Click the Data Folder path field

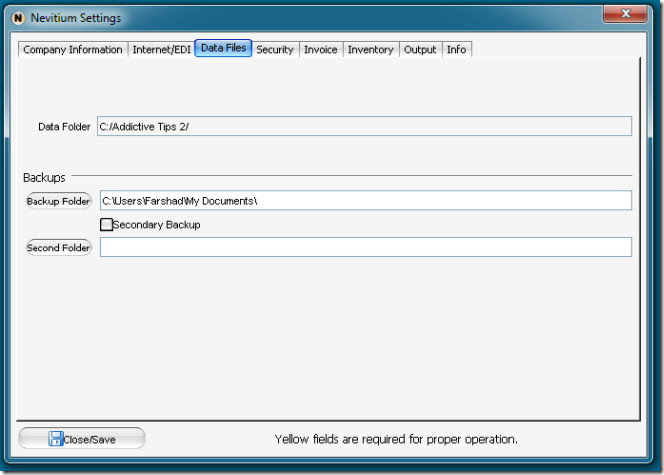click(x=364, y=126)
